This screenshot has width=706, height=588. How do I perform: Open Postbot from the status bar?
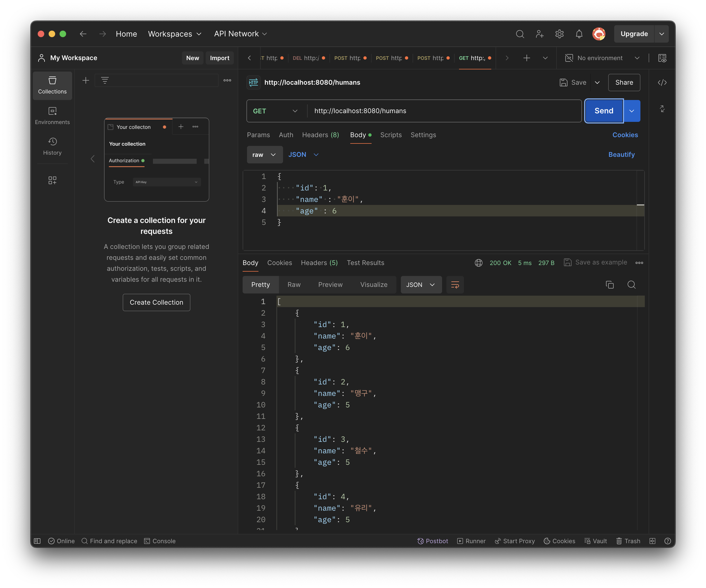433,541
